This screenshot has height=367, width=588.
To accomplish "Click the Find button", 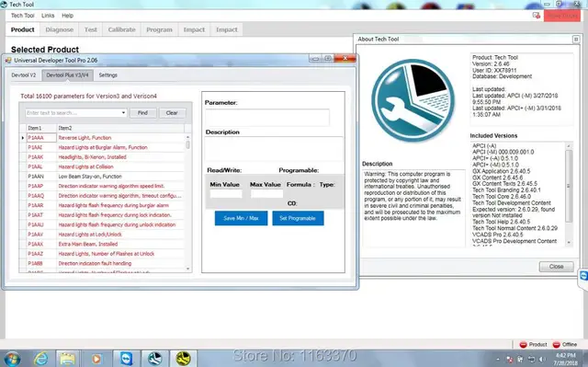I will [x=142, y=113].
